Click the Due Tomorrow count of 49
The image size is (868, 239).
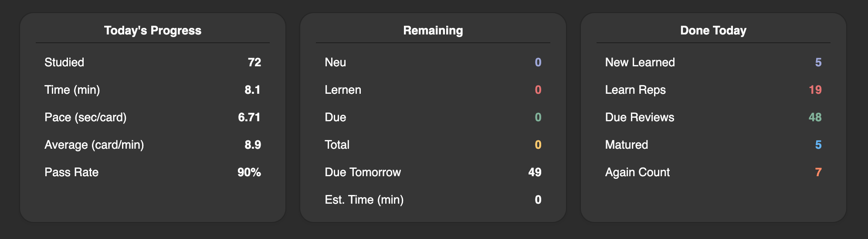tap(535, 172)
